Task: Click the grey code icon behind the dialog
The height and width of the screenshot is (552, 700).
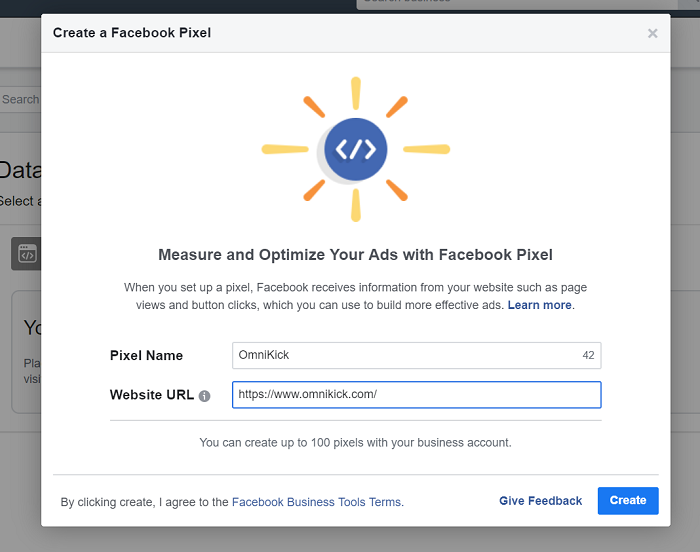Action: 26,254
